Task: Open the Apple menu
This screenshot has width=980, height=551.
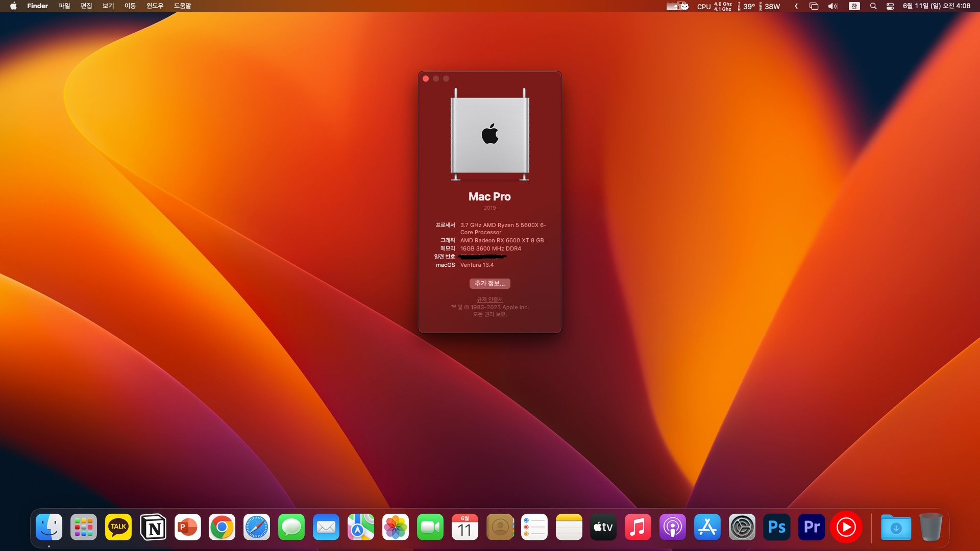Action: [14, 6]
